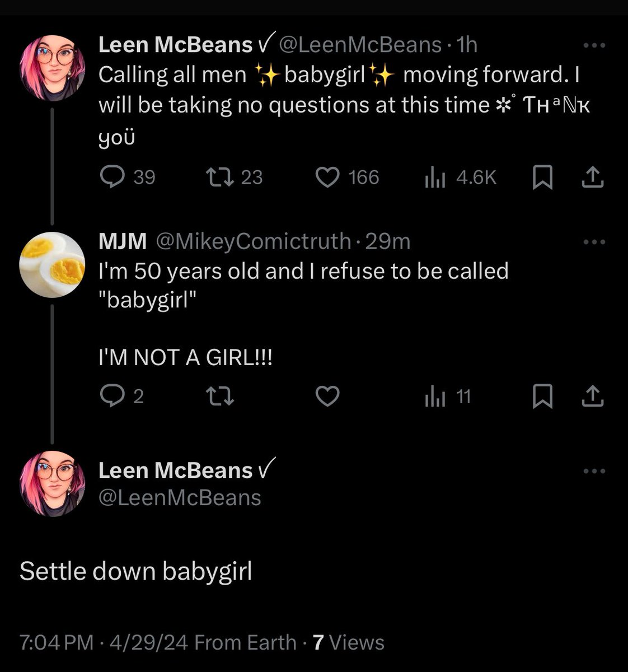The width and height of the screenshot is (628, 672).
Task: Tap Leen McBeans' avatar on top tweet
Action: pos(52,68)
